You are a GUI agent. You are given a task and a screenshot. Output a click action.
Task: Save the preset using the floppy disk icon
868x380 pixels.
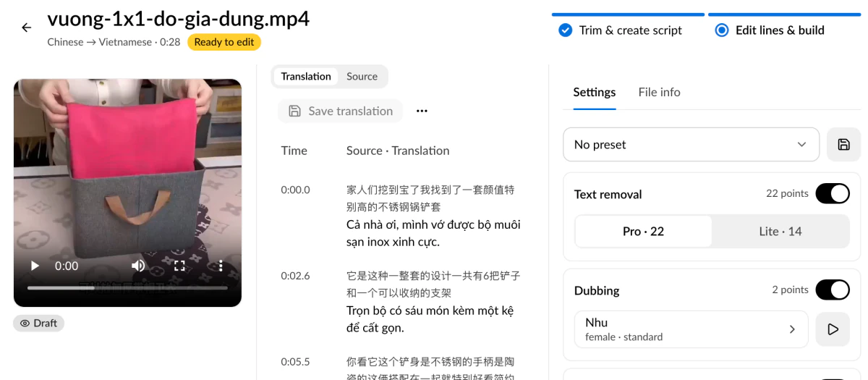coord(843,144)
